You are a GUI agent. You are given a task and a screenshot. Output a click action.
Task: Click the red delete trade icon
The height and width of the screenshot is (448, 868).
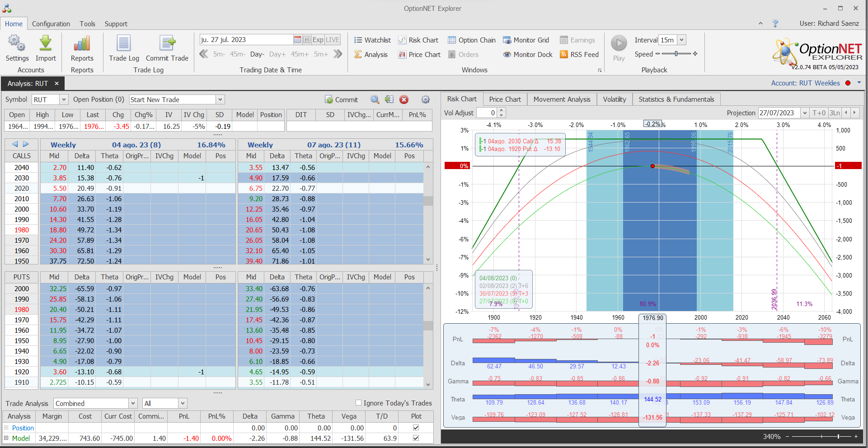[404, 99]
